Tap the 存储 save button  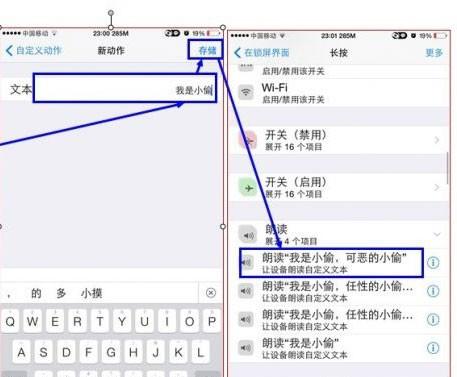point(207,51)
